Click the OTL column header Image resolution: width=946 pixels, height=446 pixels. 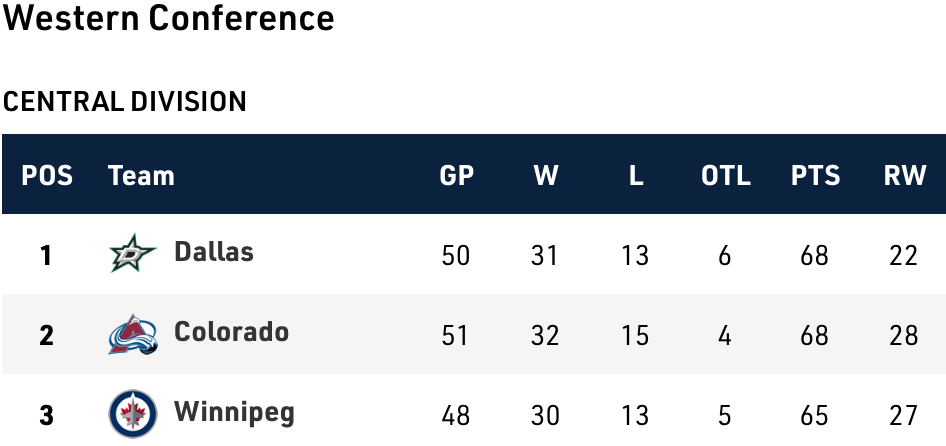[725, 176]
